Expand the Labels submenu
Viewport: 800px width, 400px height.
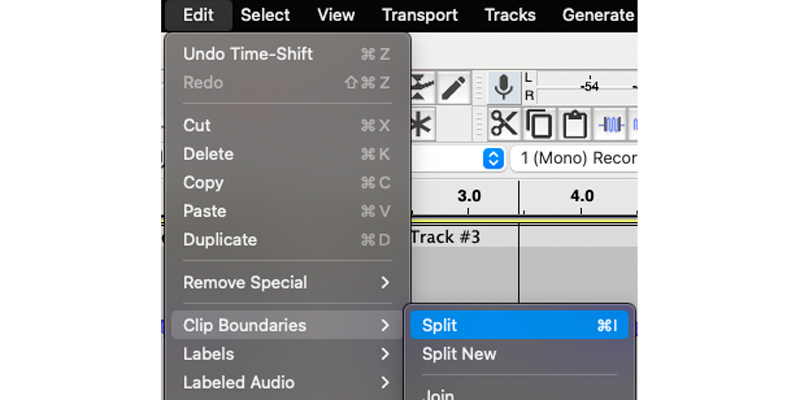[x=287, y=354]
